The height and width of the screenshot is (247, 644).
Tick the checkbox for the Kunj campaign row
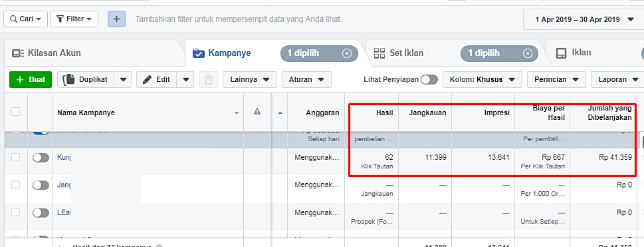[x=15, y=157]
